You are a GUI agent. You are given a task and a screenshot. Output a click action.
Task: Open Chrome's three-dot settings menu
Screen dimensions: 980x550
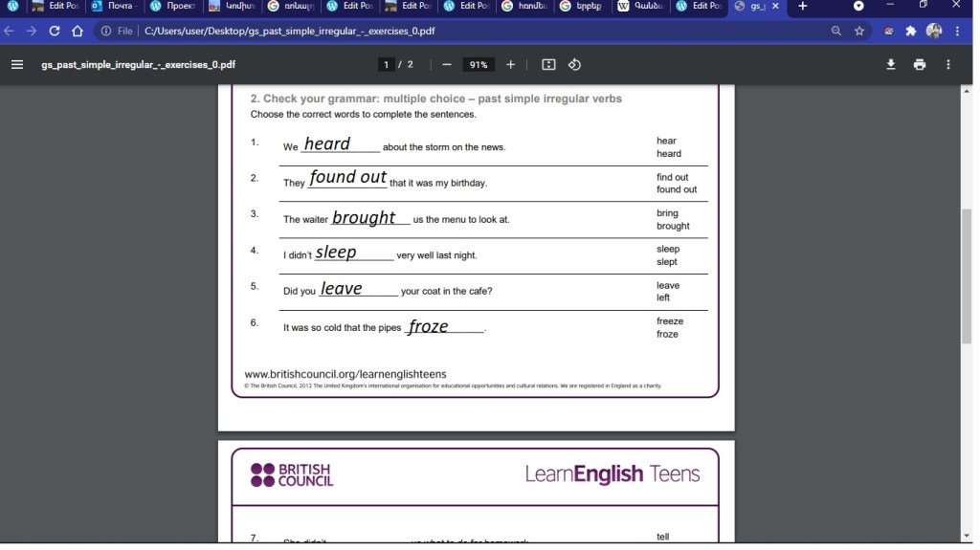click(x=958, y=31)
